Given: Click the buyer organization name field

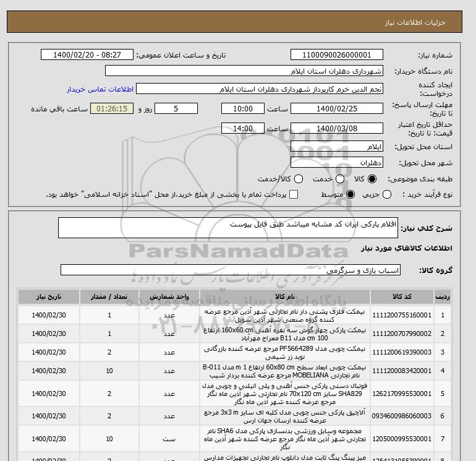Looking at the screenshot, I should pyautogui.click(x=244, y=71).
